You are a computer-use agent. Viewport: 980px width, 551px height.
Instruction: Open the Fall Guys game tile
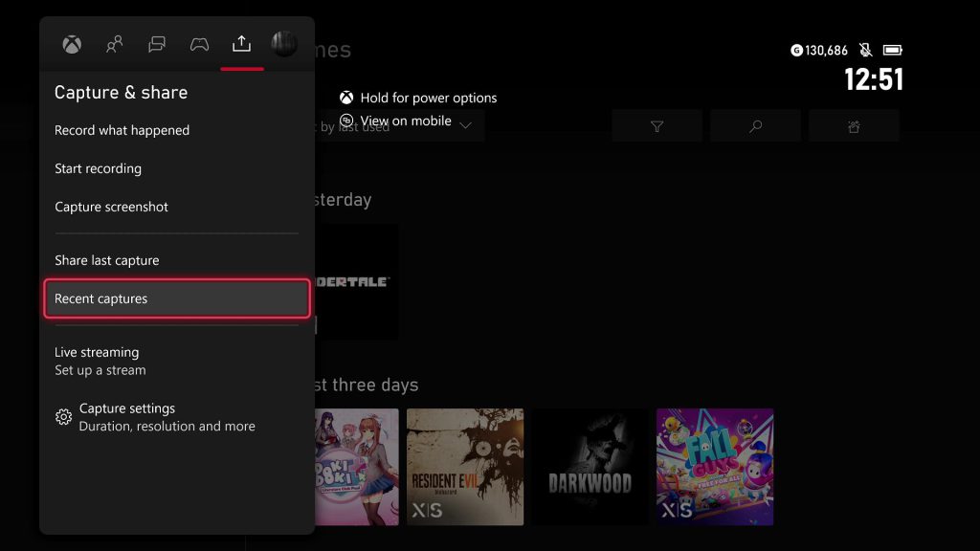coord(715,467)
